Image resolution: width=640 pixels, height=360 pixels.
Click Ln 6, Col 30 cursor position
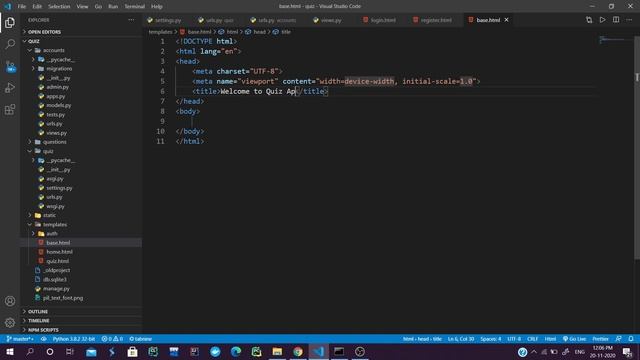coord(461,339)
